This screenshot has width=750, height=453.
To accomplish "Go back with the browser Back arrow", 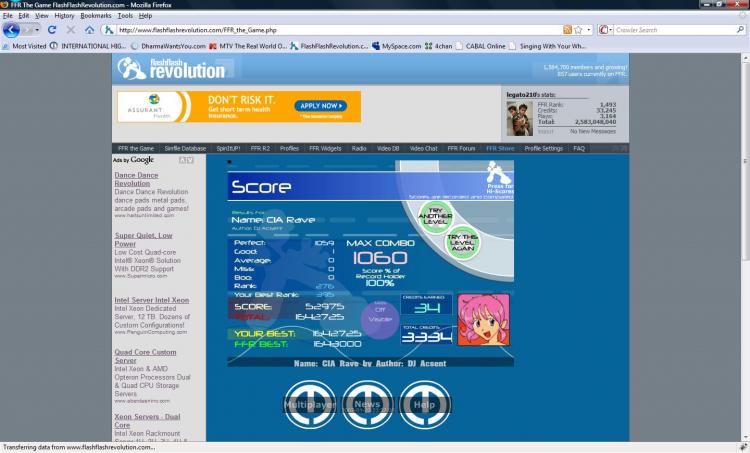I will tap(11, 30).
